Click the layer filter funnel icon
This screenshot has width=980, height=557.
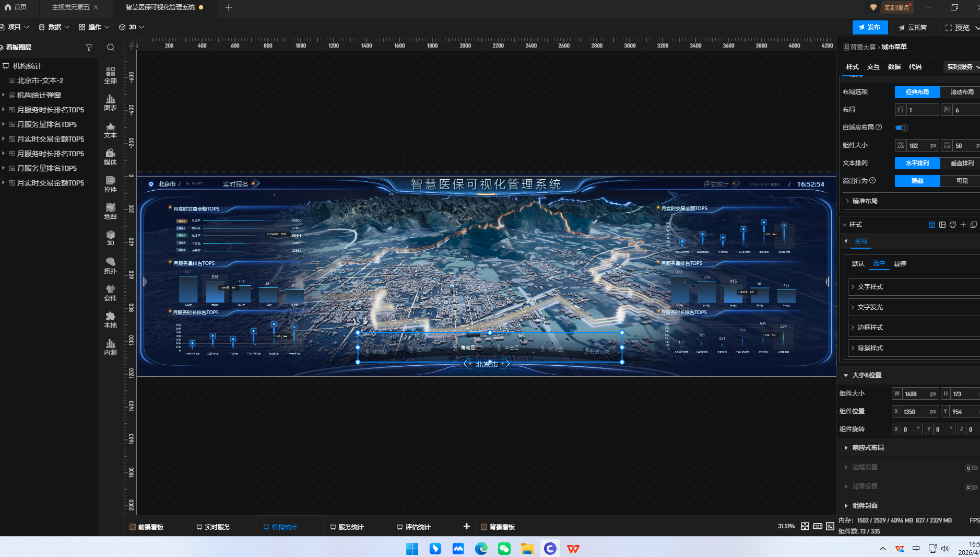click(x=89, y=48)
